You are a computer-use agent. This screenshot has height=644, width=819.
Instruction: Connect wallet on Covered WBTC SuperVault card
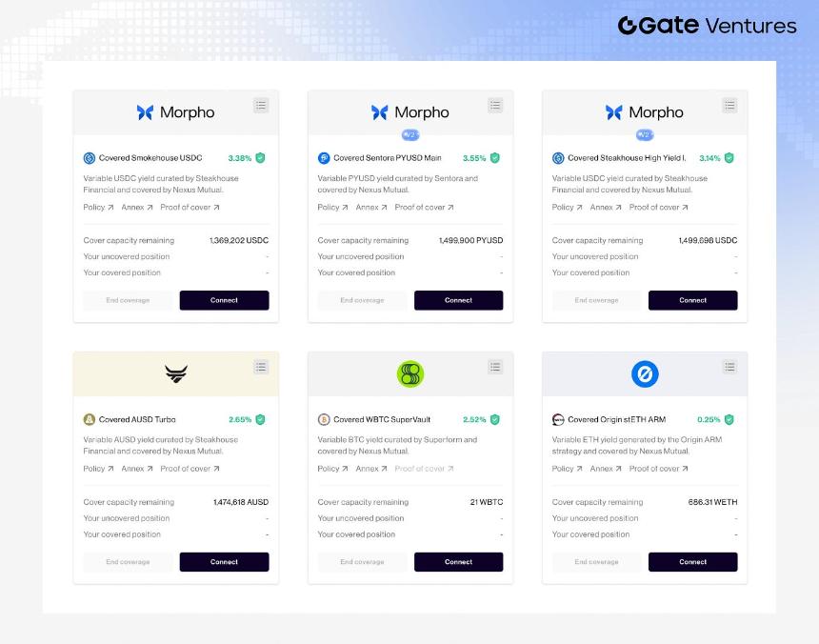pyautogui.click(x=459, y=562)
